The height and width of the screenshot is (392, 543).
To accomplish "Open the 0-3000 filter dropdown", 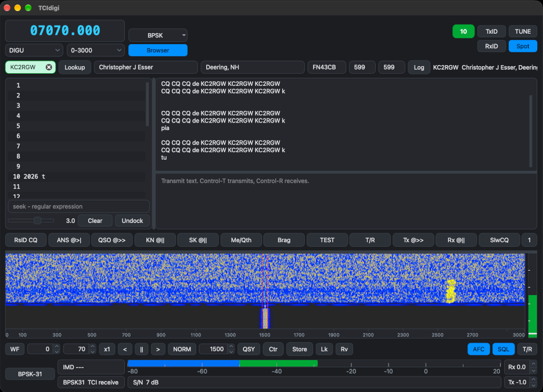I will (x=96, y=50).
